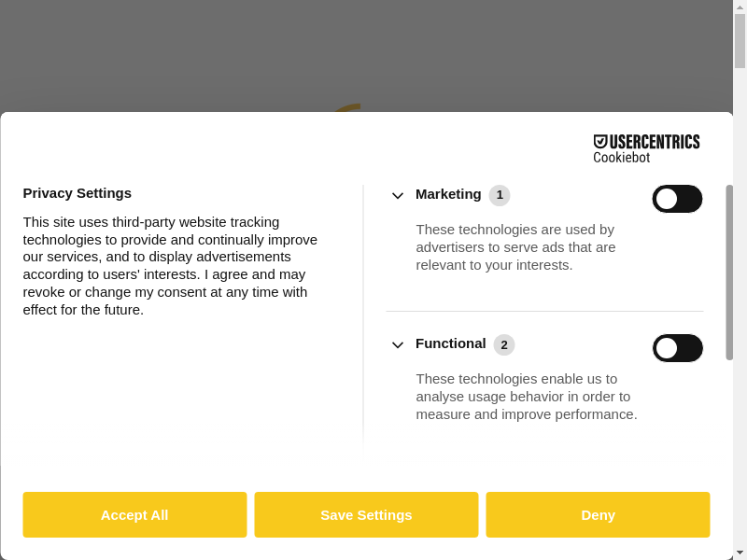Click the Marketing description about advertisers

coord(515,247)
